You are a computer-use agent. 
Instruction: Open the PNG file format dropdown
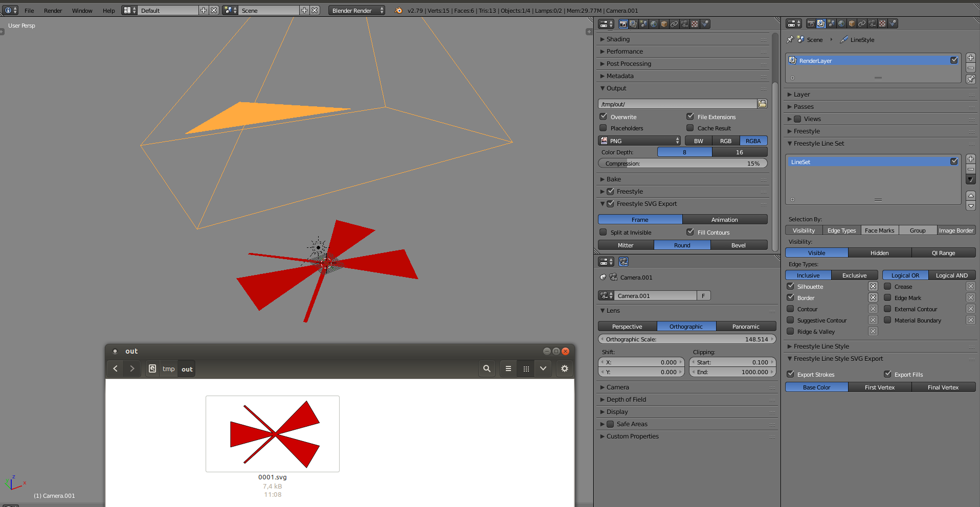coord(639,141)
